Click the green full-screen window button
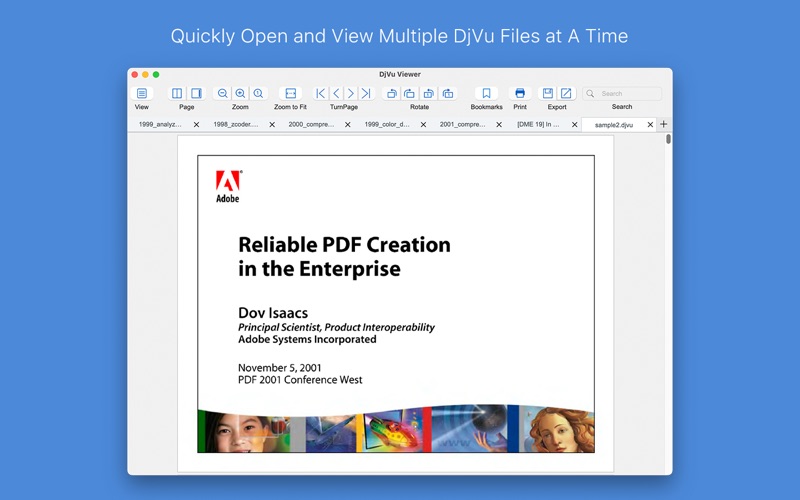Image resolution: width=800 pixels, height=500 pixels. (x=156, y=74)
